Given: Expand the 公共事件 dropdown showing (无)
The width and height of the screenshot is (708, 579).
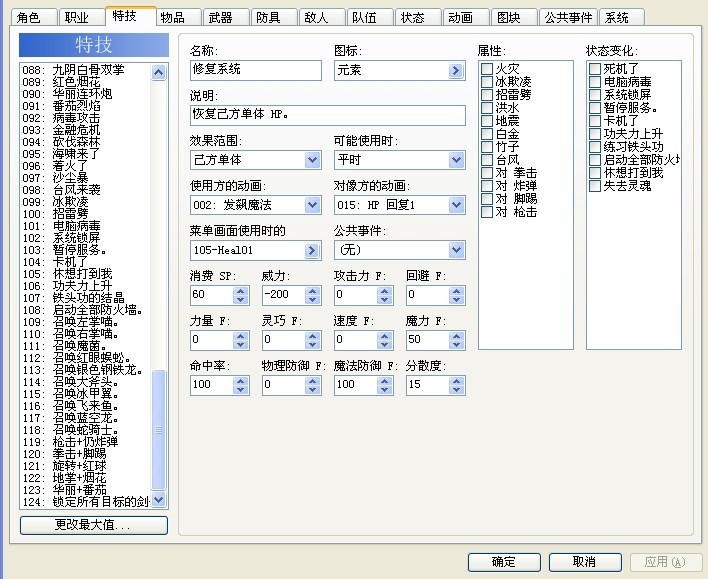Looking at the screenshot, I should [x=456, y=250].
